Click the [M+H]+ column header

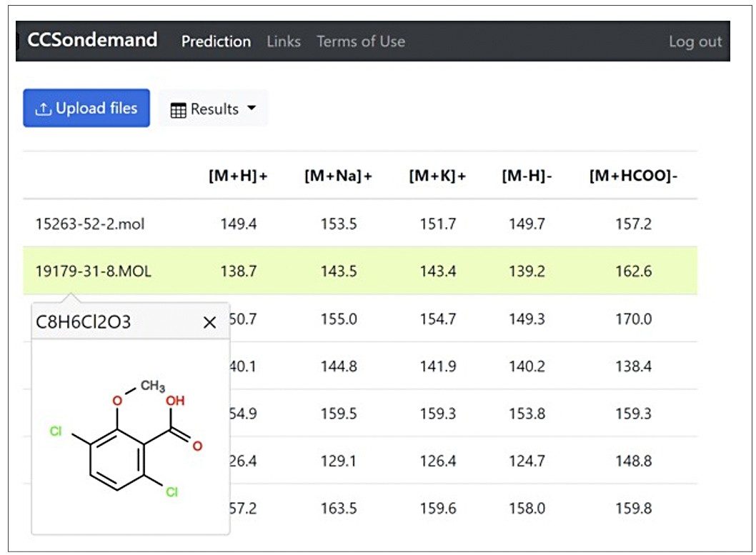(x=238, y=176)
